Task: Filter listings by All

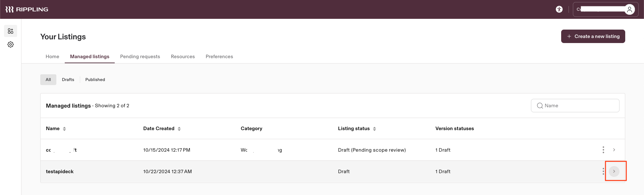Action: coord(48,80)
